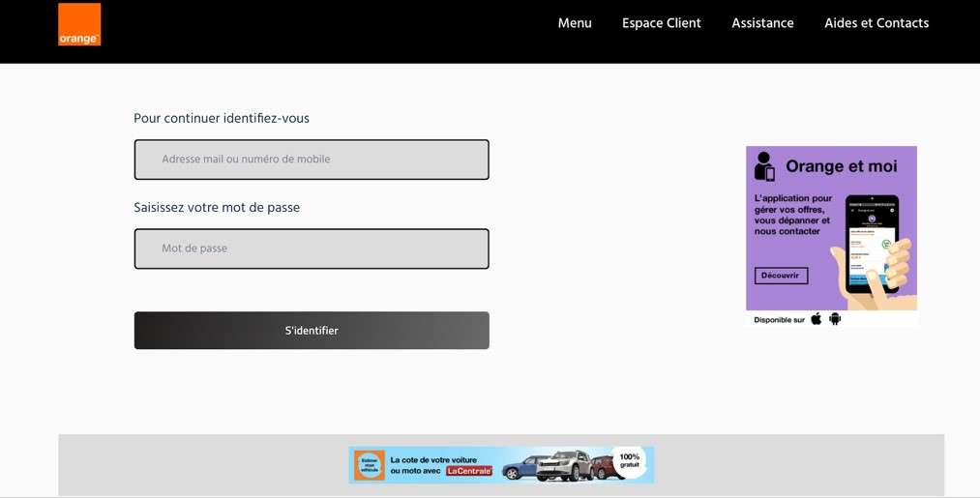Click the LaCentrale red logo

coord(469,471)
